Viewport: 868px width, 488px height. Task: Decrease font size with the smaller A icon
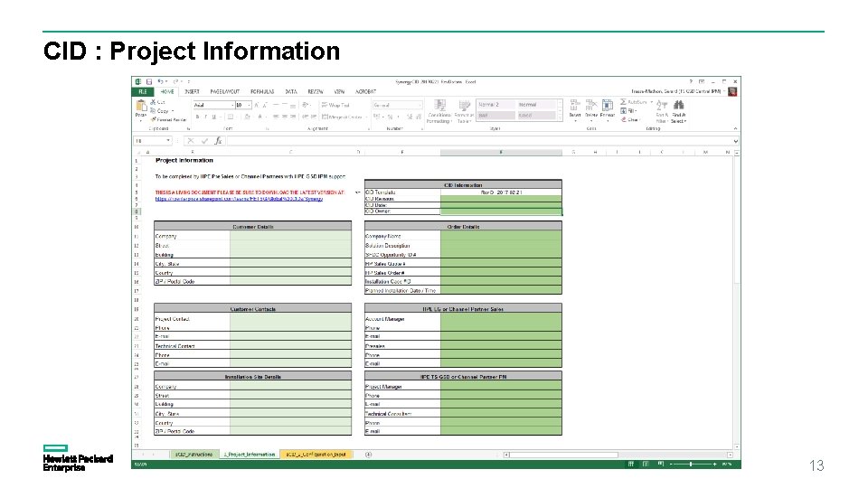265,105
